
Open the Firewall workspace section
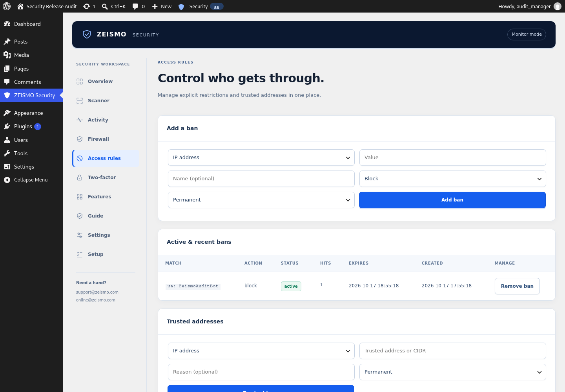click(106, 139)
